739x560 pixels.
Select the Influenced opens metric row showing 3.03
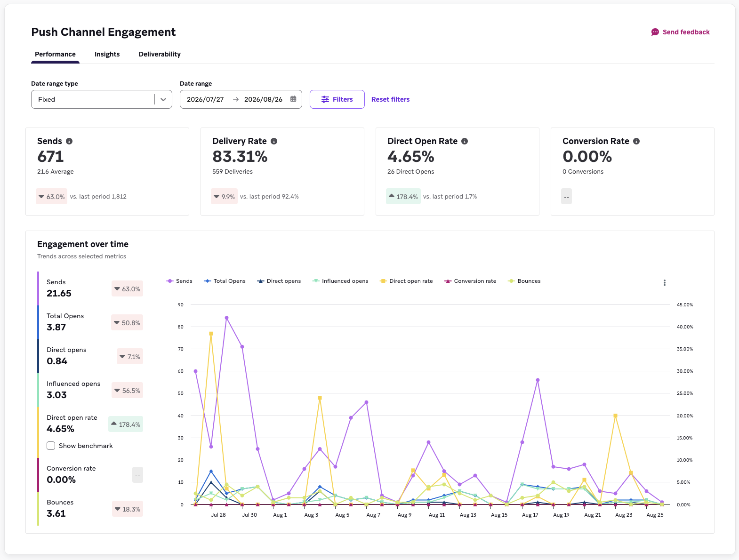click(90, 390)
